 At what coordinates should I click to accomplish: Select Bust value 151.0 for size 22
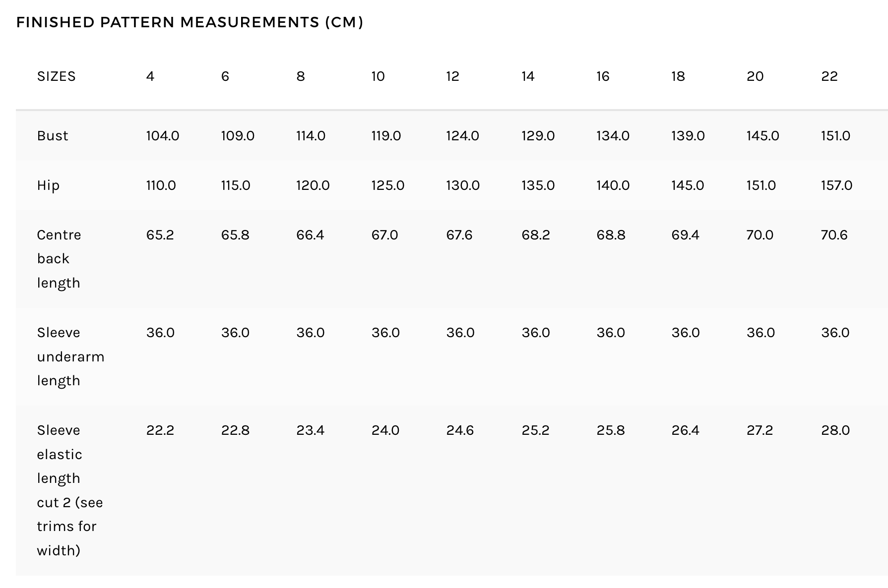pyautogui.click(x=835, y=136)
